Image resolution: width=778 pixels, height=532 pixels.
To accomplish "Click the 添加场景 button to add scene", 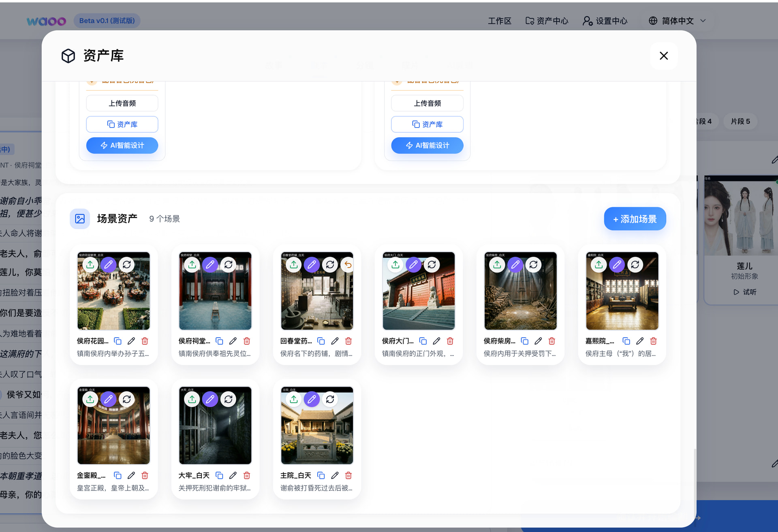I will (x=635, y=219).
